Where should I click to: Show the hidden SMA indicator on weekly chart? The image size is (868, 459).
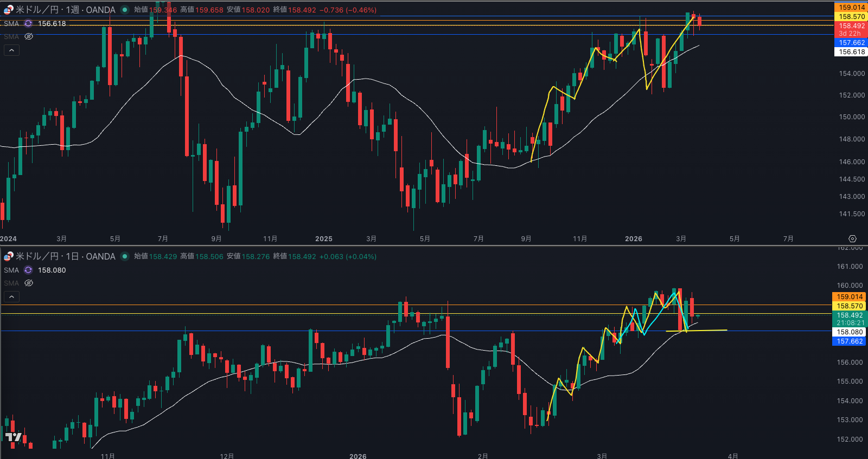tap(29, 36)
